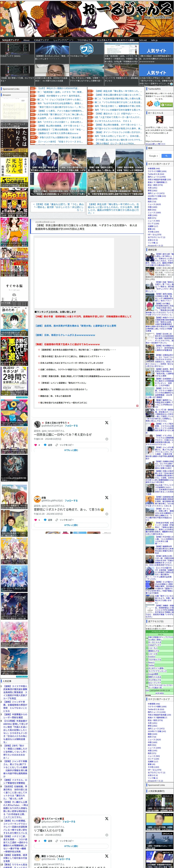Open the まとめサイト速報+ nav item
Viewport: 174px width, 868px height.
pyautogui.click(x=126, y=40)
